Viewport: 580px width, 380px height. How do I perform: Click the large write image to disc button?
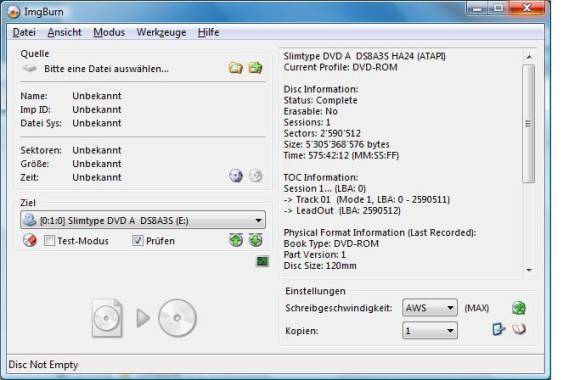pos(144,318)
